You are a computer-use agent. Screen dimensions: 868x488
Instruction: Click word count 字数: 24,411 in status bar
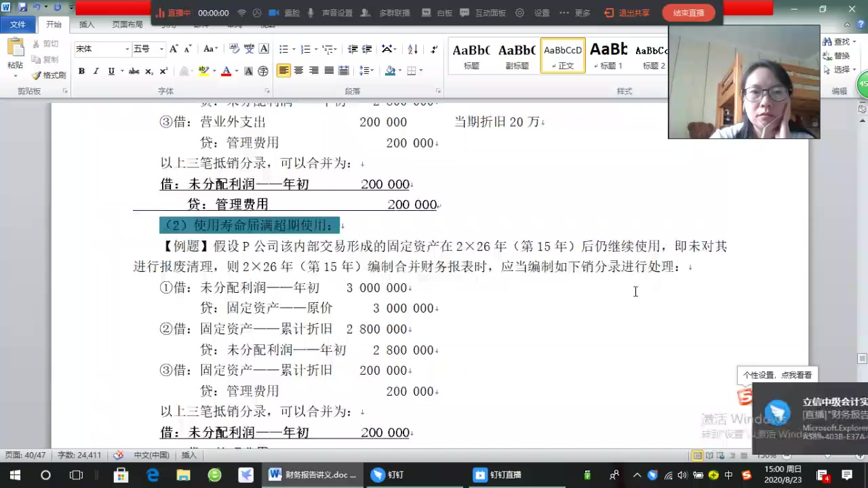79,455
